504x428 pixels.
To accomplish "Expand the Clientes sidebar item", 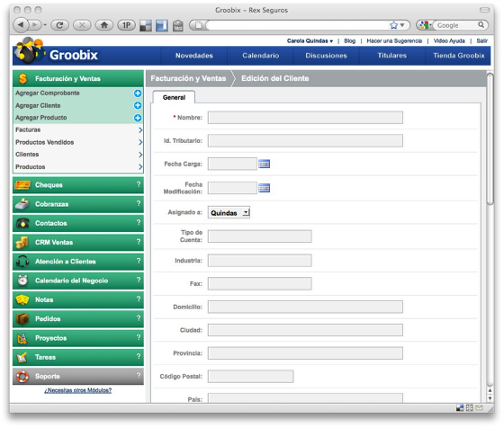I will [77, 155].
